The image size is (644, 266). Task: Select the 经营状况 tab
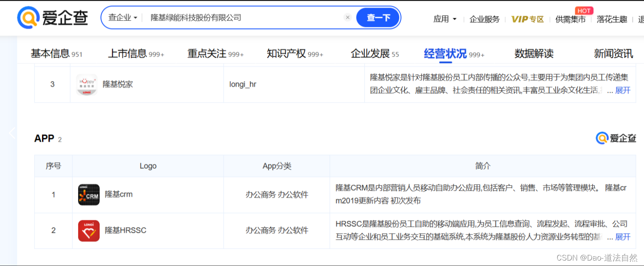pos(454,54)
